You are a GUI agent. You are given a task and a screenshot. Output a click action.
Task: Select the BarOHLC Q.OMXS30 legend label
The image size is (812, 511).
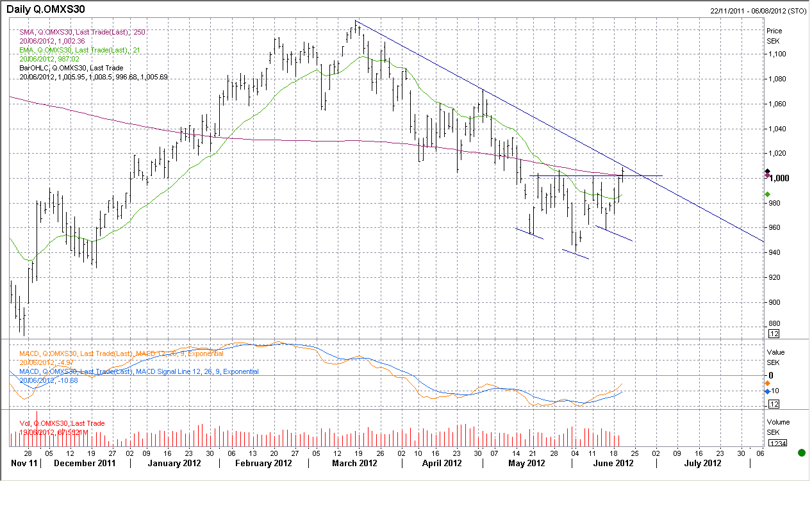click(71, 68)
